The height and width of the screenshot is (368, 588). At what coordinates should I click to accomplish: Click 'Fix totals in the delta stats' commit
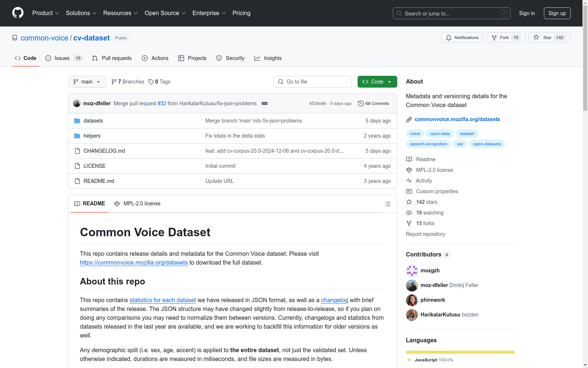click(235, 136)
